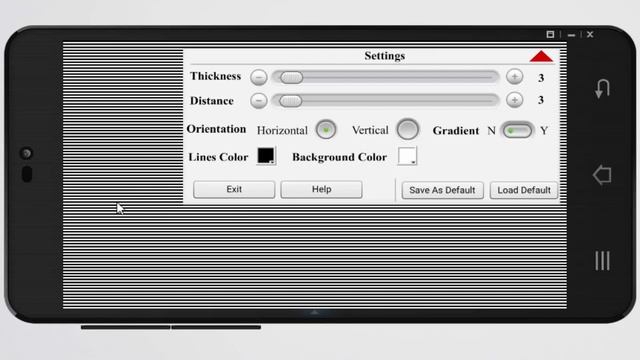Open the Lines Color black swatch

point(266,156)
